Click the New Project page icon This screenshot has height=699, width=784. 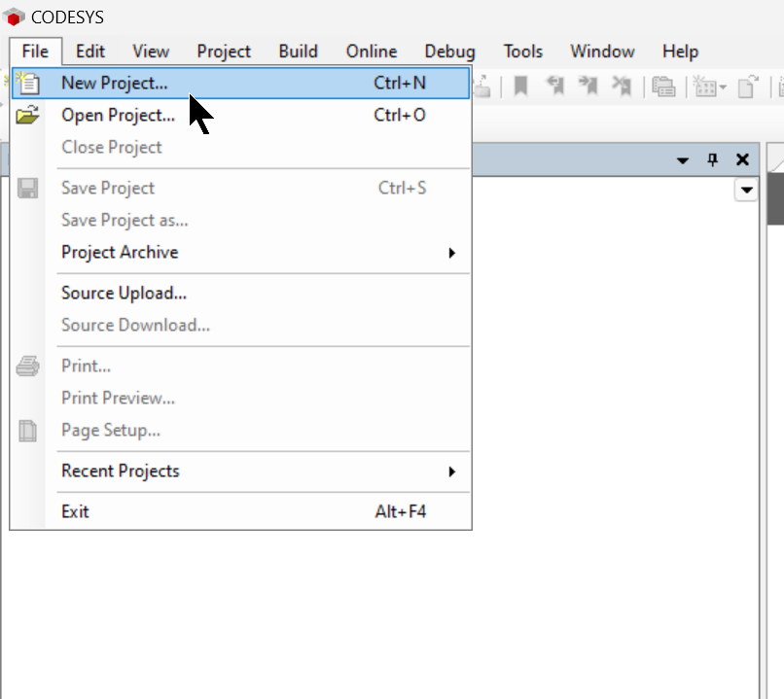(x=27, y=83)
